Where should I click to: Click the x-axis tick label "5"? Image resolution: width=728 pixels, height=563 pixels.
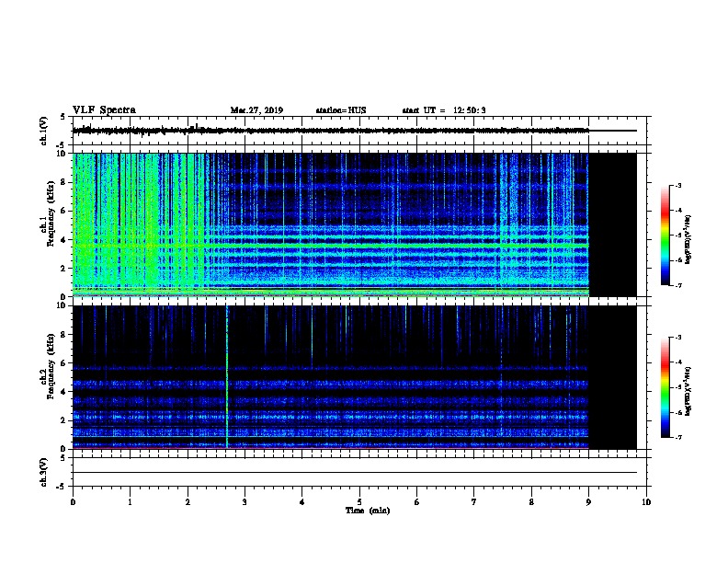(359, 501)
